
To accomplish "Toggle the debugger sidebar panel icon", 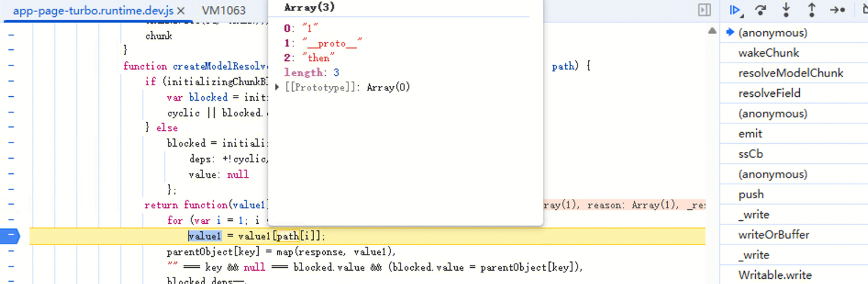I will 704,10.
